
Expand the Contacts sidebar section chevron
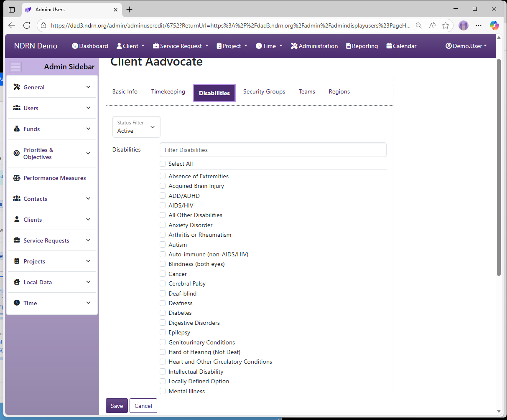(x=88, y=198)
